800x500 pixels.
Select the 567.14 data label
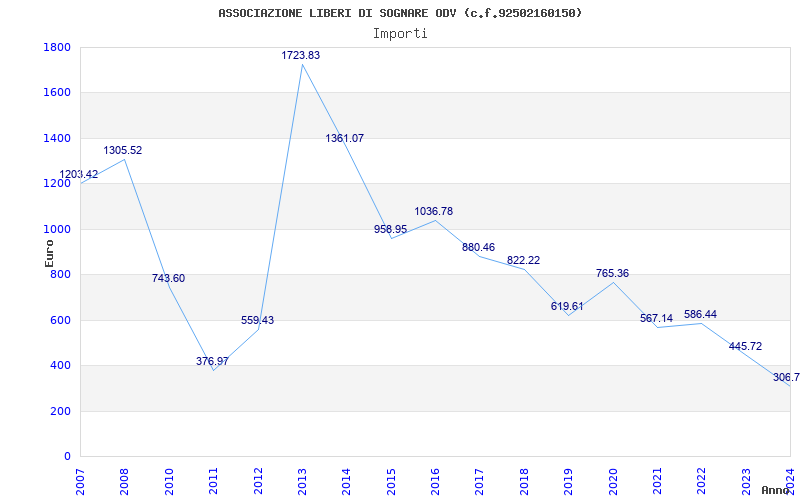pos(657,318)
